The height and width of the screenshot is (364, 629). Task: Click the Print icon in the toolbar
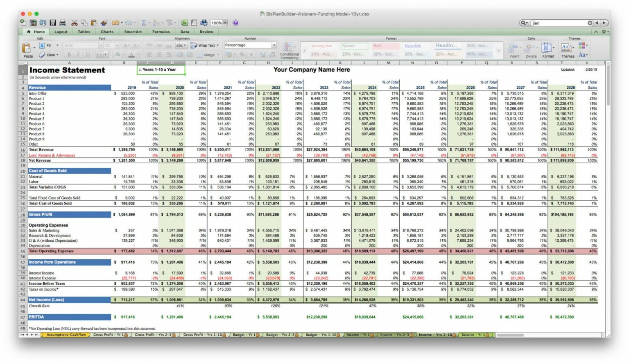(x=62, y=23)
